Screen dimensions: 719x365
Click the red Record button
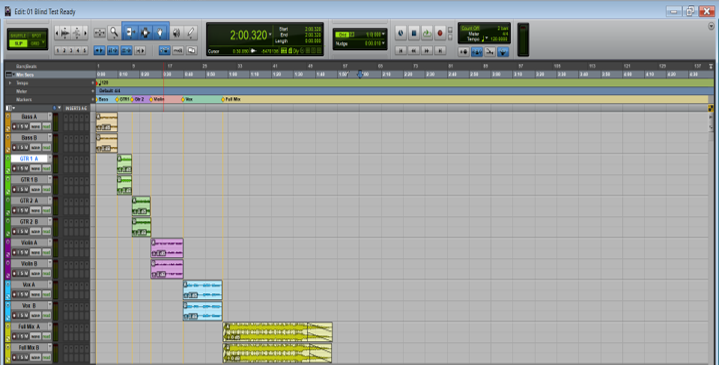440,33
